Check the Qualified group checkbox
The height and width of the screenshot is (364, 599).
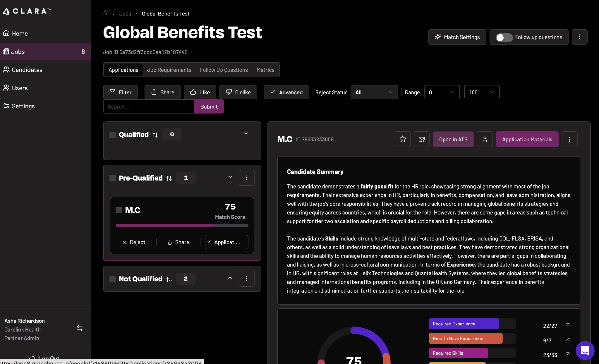(x=112, y=135)
